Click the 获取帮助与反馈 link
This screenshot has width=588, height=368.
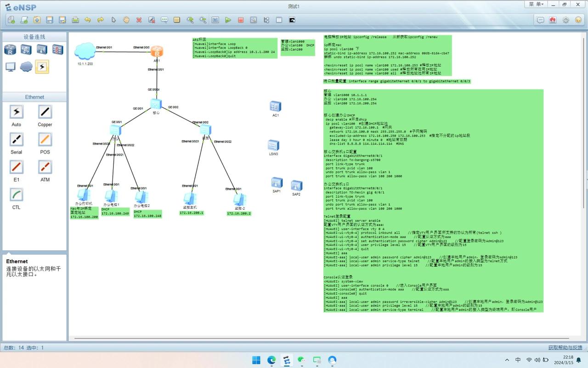pyautogui.click(x=565, y=348)
